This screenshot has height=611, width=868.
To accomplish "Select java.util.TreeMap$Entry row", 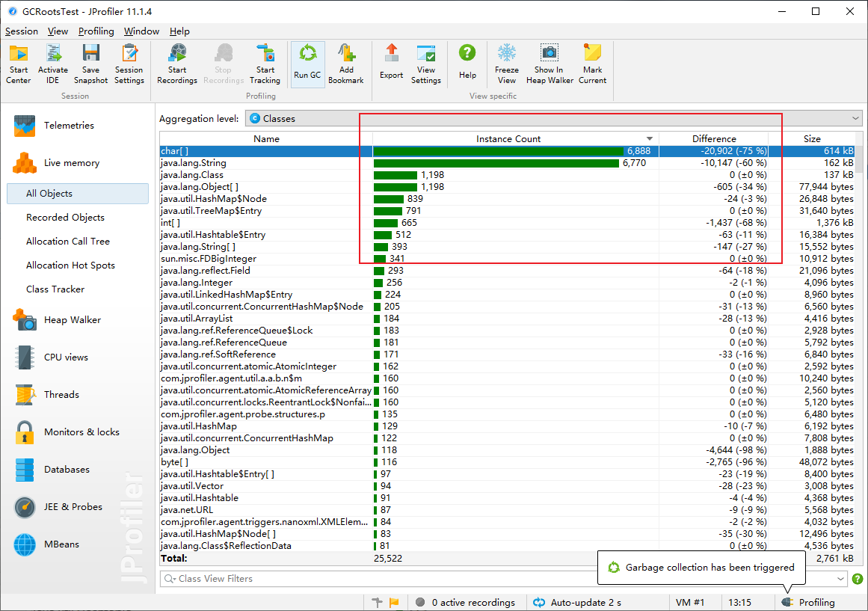I will 507,211.
